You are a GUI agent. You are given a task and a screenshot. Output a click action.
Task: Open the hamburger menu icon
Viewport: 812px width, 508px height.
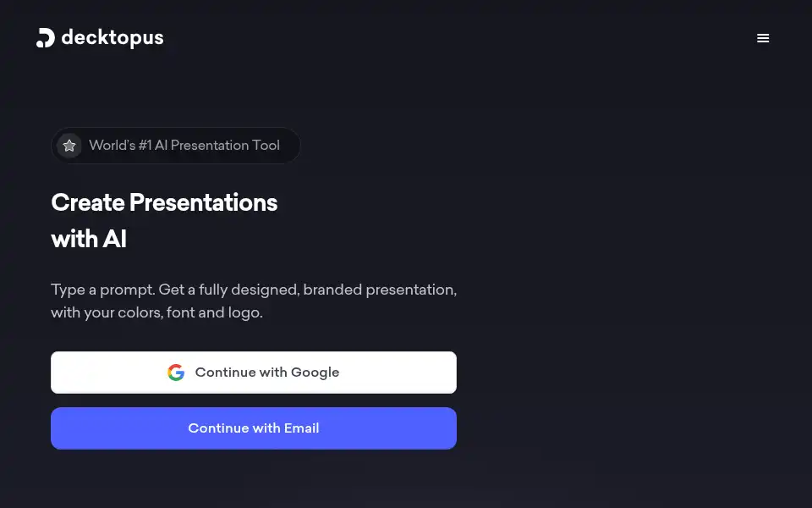[x=763, y=38]
